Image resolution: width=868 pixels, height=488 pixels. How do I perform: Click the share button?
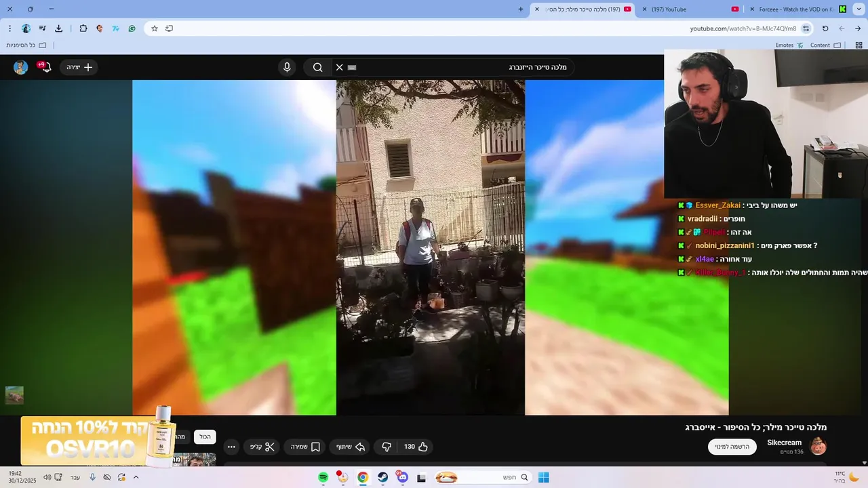point(351,447)
